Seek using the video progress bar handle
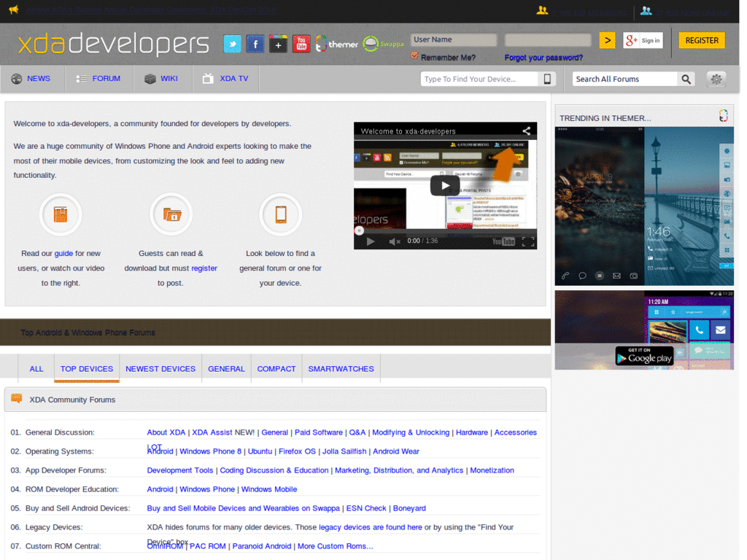Viewport: 747px width, 560px height. pos(359,231)
